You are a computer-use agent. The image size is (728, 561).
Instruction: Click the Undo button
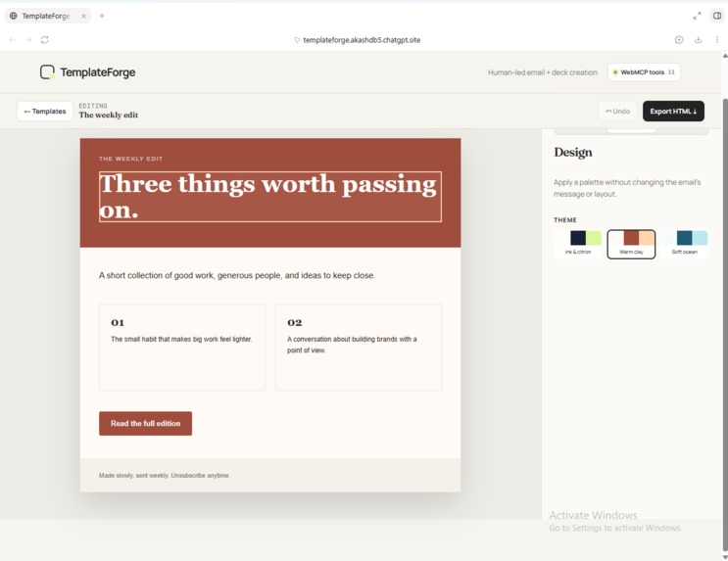click(617, 112)
